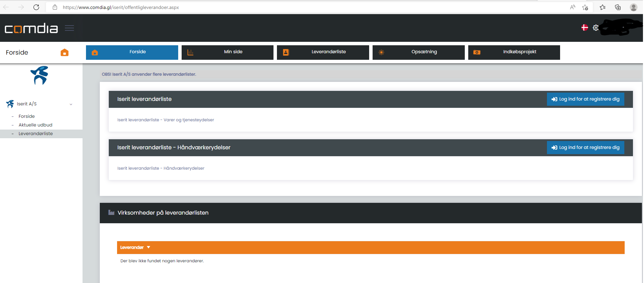The width and height of the screenshot is (644, 283).
Task: Sort by the Leverandør column arrow
Action: 148,247
